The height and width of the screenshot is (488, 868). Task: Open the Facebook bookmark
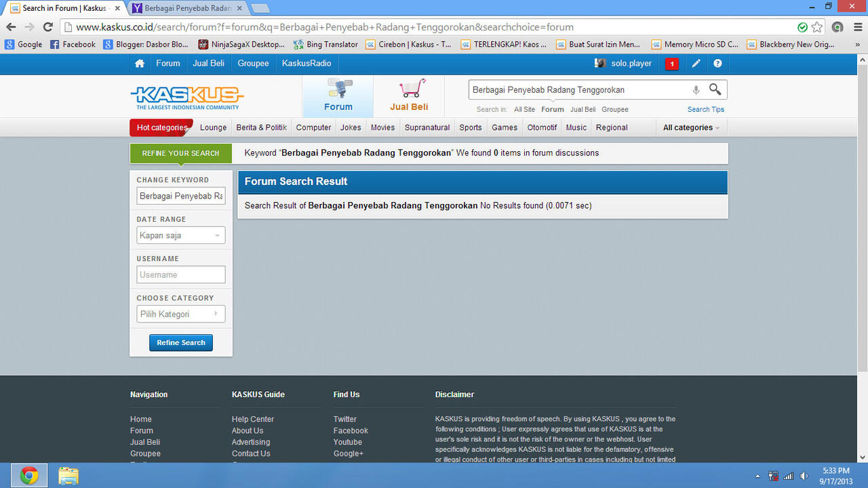(x=73, y=45)
